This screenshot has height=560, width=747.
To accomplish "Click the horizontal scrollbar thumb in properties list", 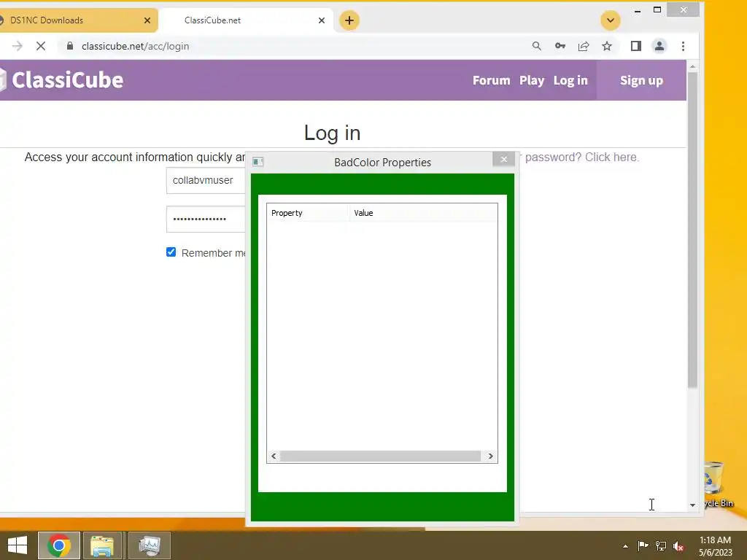I will coord(381,456).
